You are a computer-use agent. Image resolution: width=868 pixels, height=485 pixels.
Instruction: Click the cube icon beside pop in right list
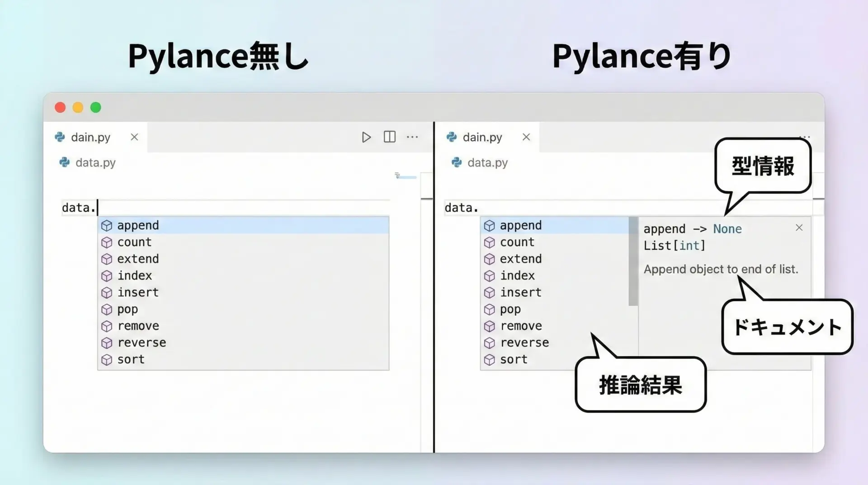489,309
